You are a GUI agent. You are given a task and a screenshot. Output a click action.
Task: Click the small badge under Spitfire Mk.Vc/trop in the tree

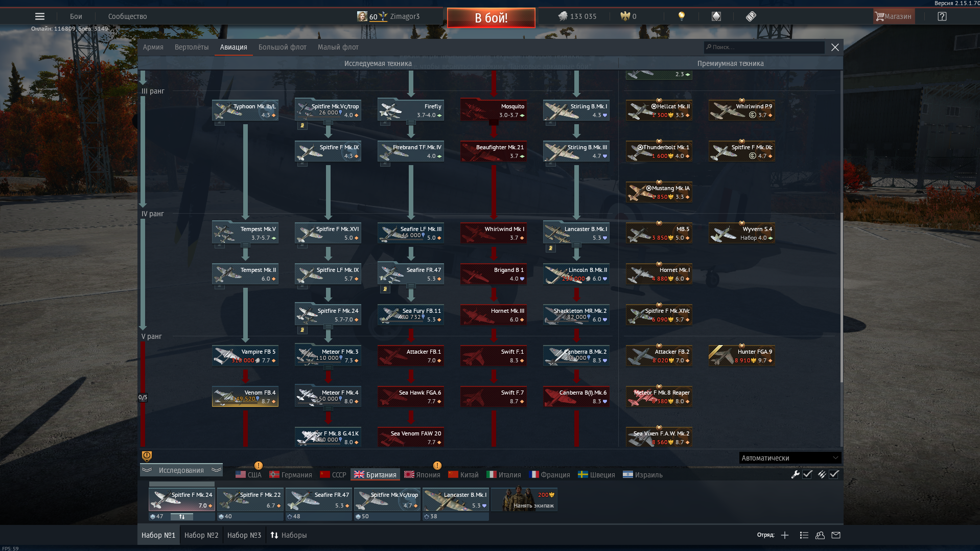tap(302, 125)
